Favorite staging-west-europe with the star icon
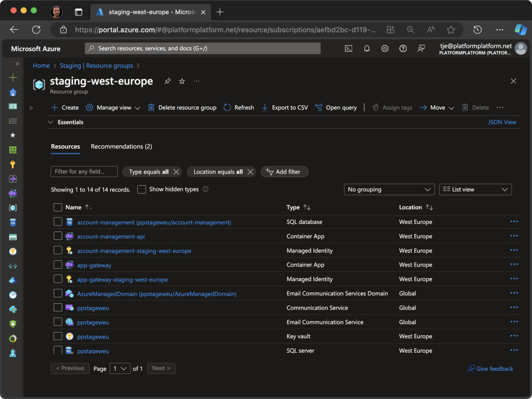The height and width of the screenshot is (399, 532). coord(182,81)
